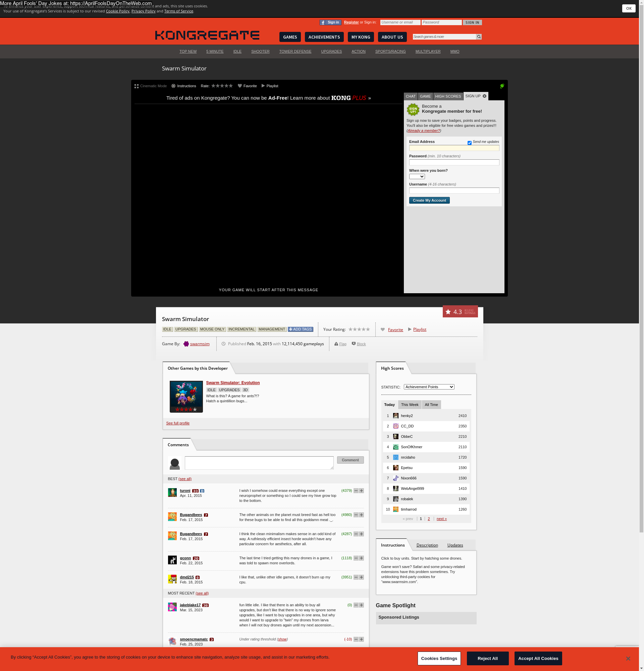Click ADD TAGS button
The width and height of the screenshot is (644, 671).
coord(301,329)
